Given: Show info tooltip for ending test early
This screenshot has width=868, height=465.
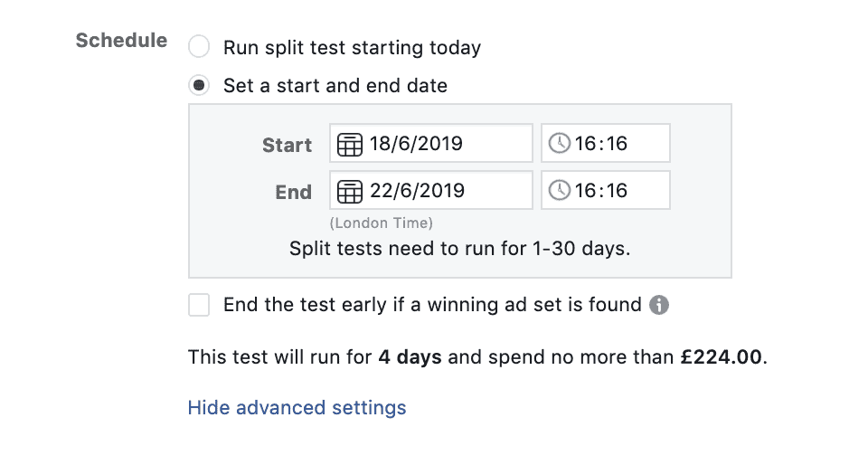Looking at the screenshot, I should point(659,305).
